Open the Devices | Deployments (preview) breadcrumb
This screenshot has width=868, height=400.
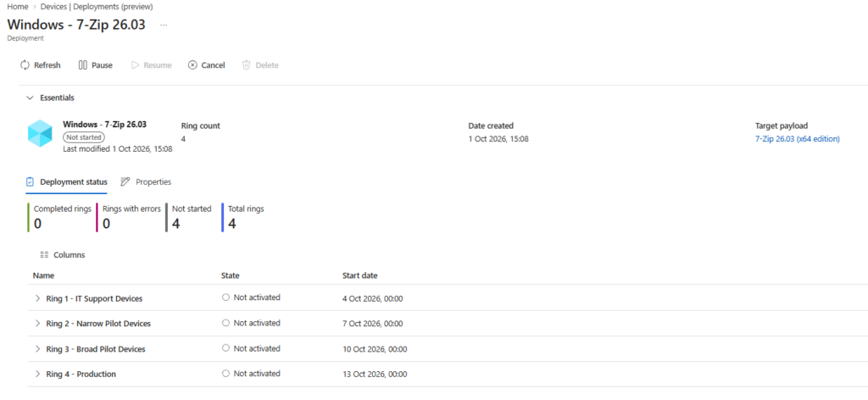point(97,7)
